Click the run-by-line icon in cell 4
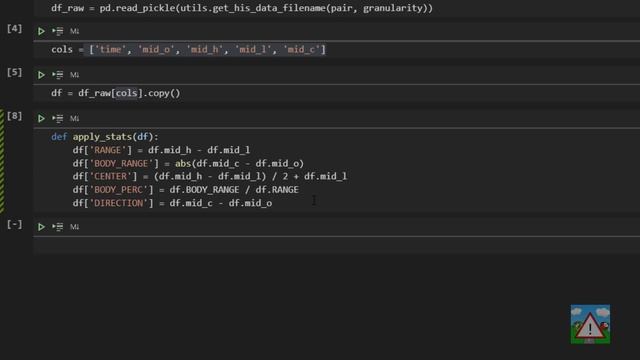 [58, 31]
